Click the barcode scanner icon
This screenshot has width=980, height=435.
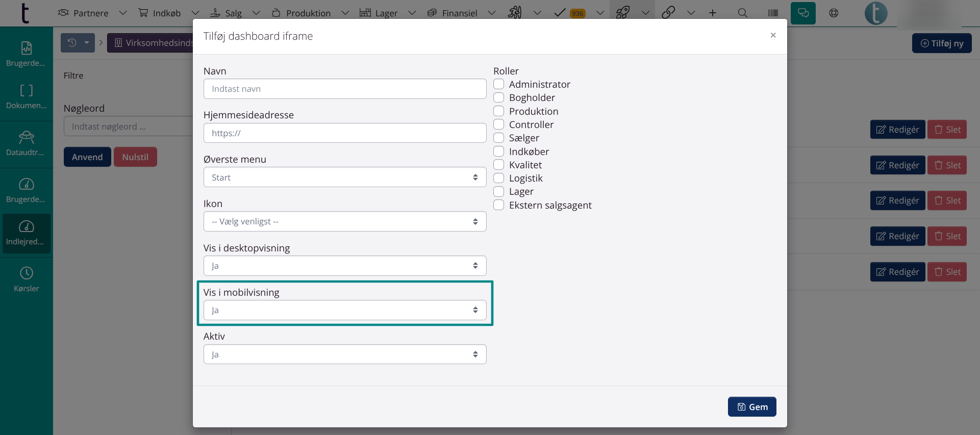[x=773, y=13]
